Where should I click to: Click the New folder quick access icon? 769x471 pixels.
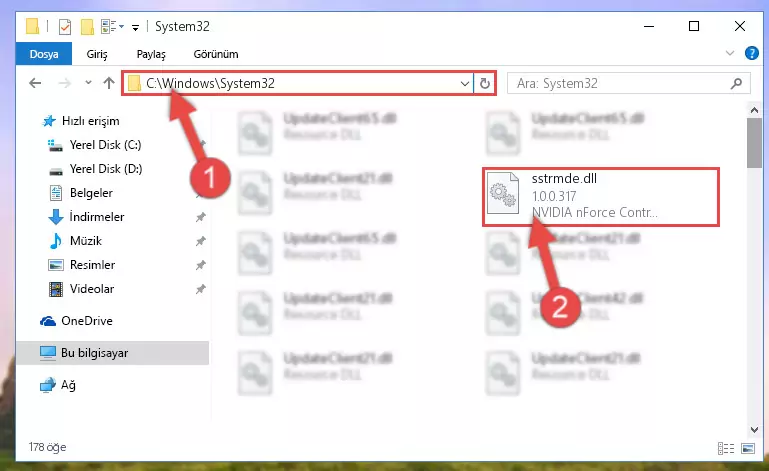pos(87,26)
